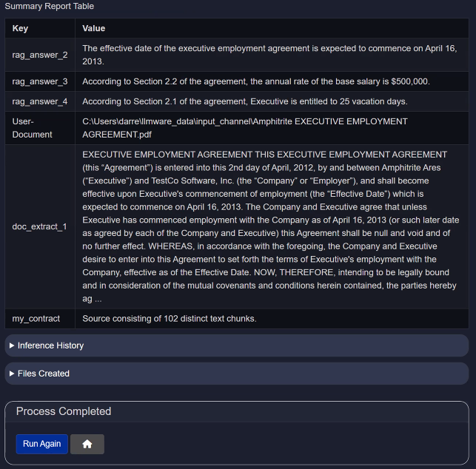Click the Amphitrite PDF file path
This screenshot has height=469, width=476.
[244, 128]
